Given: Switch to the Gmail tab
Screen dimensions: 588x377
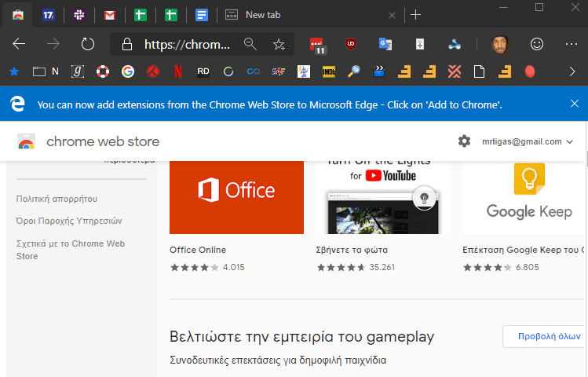Looking at the screenshot, I should point(109,15).
